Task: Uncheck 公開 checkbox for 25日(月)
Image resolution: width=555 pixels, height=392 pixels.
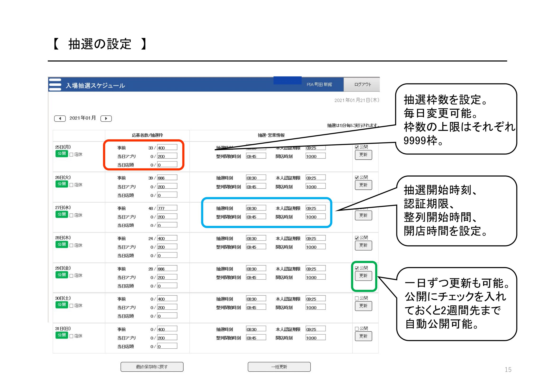Action: pyautogui.click(x=357, y=147)
